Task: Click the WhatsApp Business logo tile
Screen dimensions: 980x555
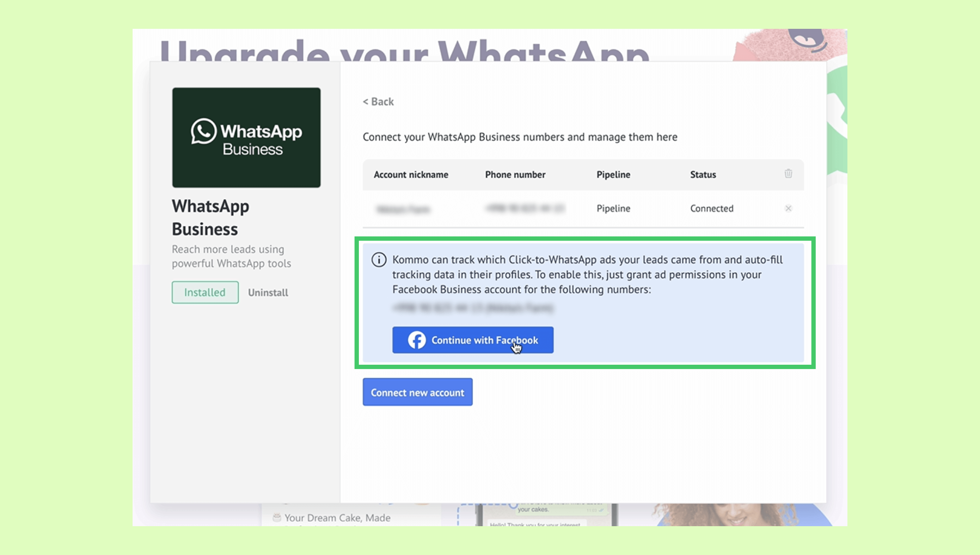Action: click(246, 138)
